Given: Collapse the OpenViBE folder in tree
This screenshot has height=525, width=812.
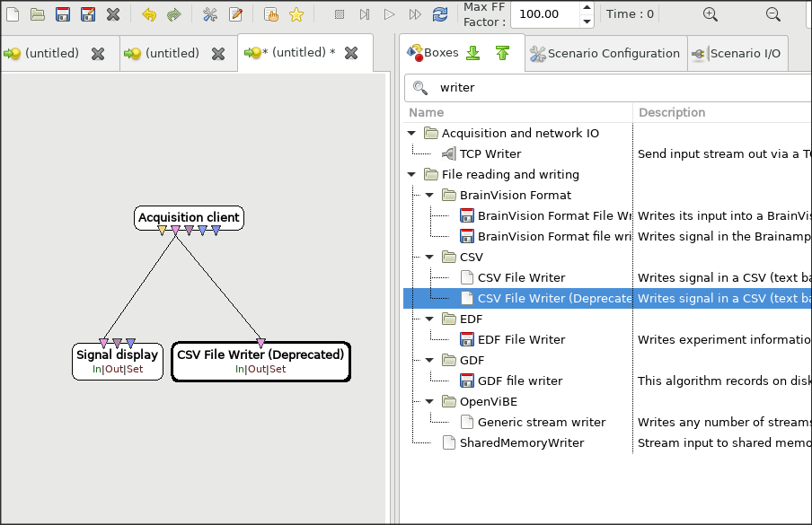Looking at the screenshot, I should click(x=430, y=402).
